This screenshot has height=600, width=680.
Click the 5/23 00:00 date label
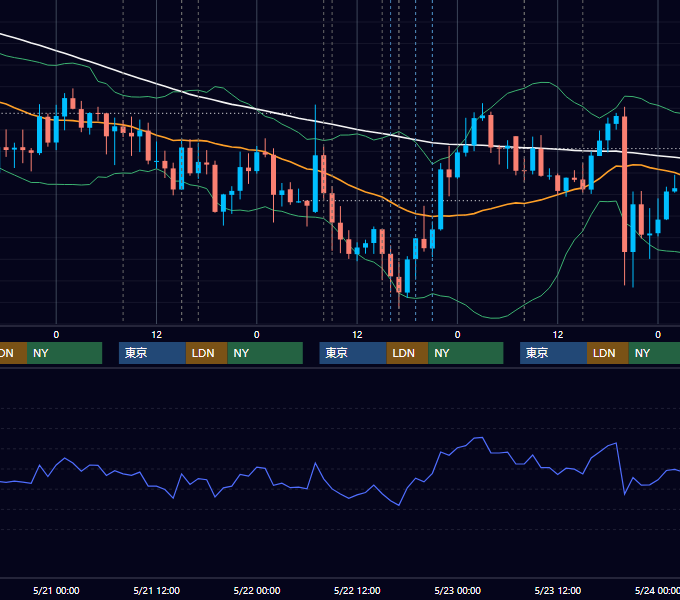[458, 590]
